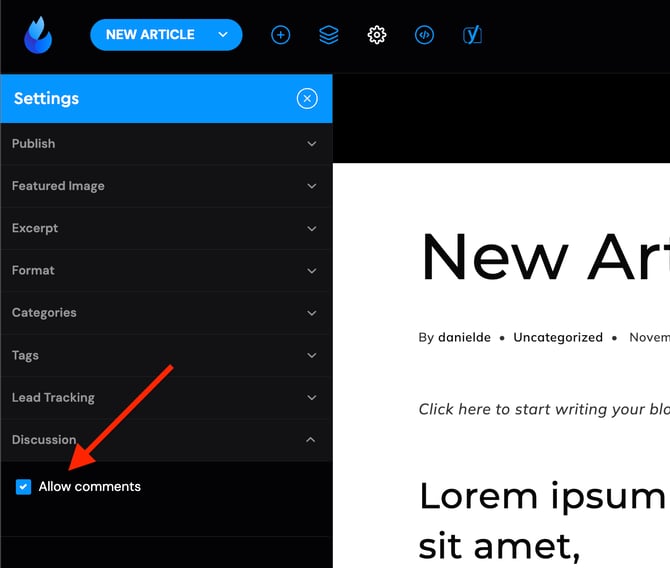The height and width of the screenshot is (568, 670).
Task: Open the layers stack icon
Action: click(329, 35)
